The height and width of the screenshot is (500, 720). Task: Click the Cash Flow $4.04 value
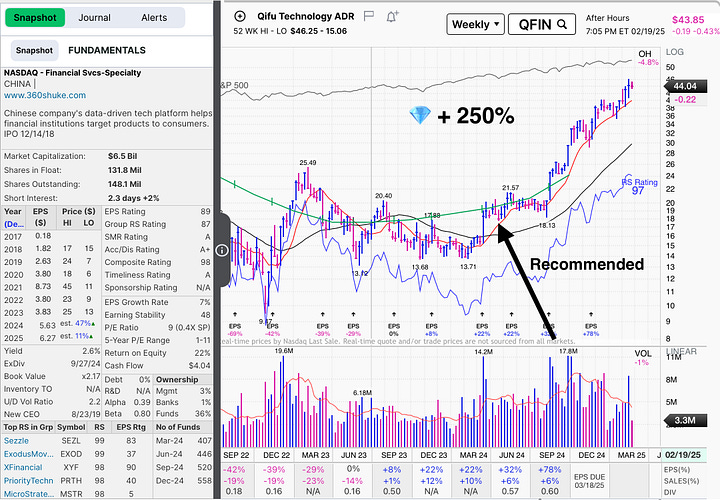pos(199,366)
